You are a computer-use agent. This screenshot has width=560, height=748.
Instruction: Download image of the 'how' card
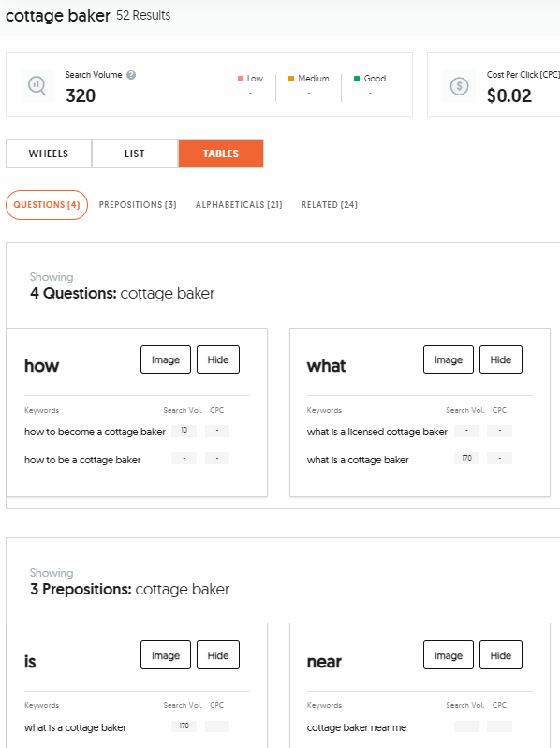click(x=166, y=359)
